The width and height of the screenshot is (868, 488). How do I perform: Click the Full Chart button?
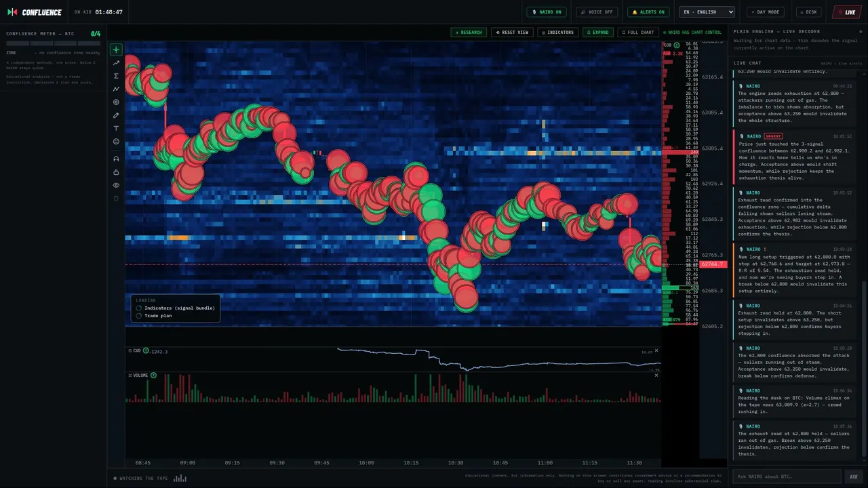638,32
